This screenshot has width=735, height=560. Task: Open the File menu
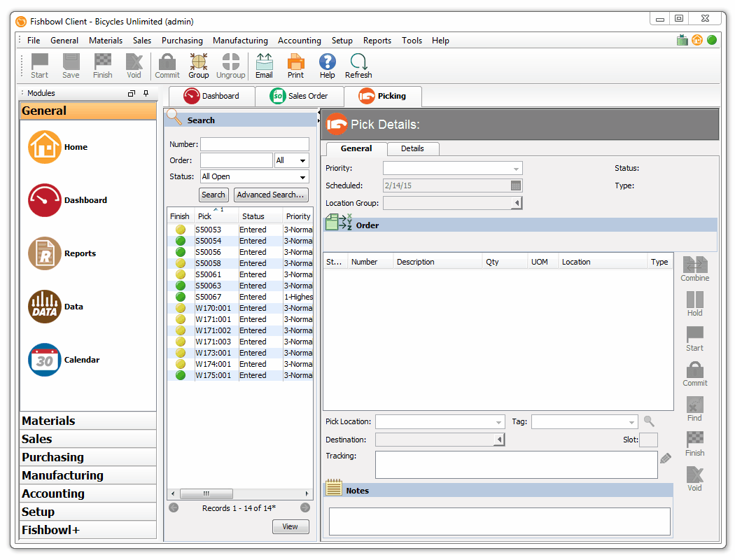tap(34, 41)
